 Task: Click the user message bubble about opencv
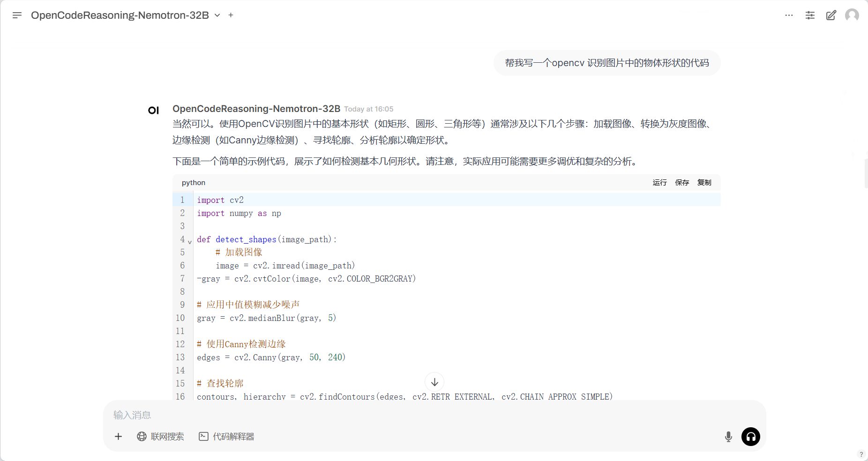(x=606, y=63)
